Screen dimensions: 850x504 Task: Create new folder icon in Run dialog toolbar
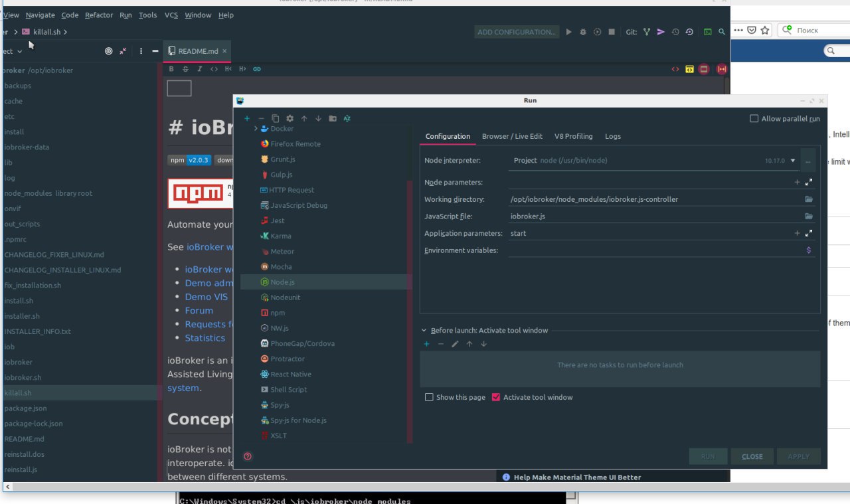pos(333,119)
